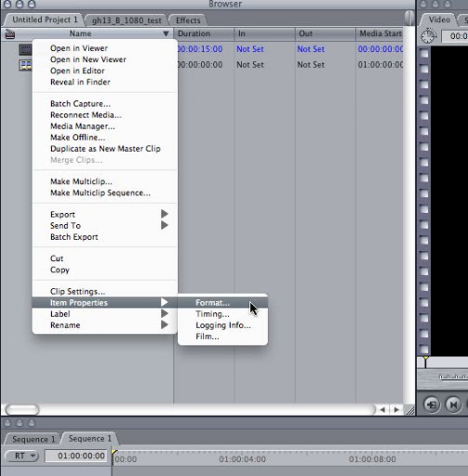The image size is (468, 476).
Task: Click browser scroll right arrow
Action: click(x=396, y=410)
